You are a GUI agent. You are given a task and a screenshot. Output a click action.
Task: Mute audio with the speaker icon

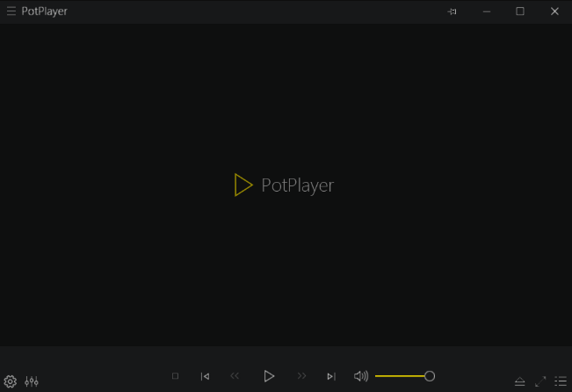[x=361, y=376]
